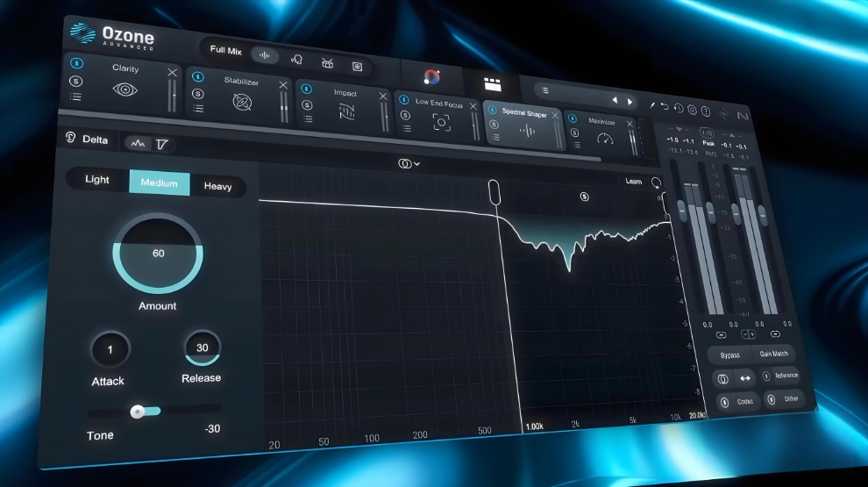
Task: Toggle Clarity module power button
Action: (x=76, y=63)
